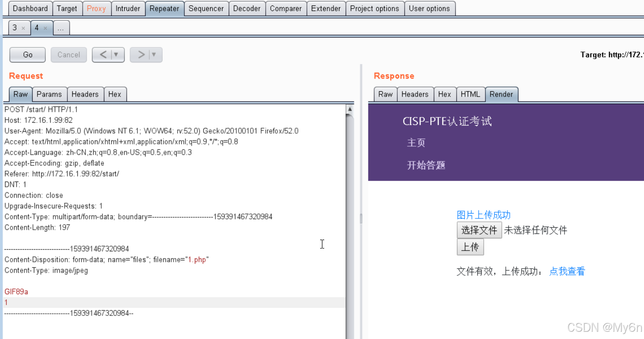Click the Upgrade-Insecure-Requests: 1 line
The image size is (644, 339).
click(x=54, y=206)
